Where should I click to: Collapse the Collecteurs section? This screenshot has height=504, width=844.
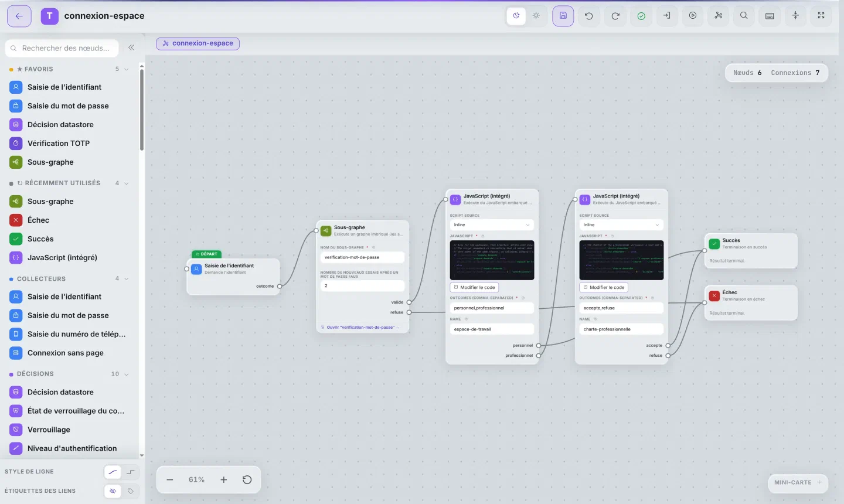(126, 279)
